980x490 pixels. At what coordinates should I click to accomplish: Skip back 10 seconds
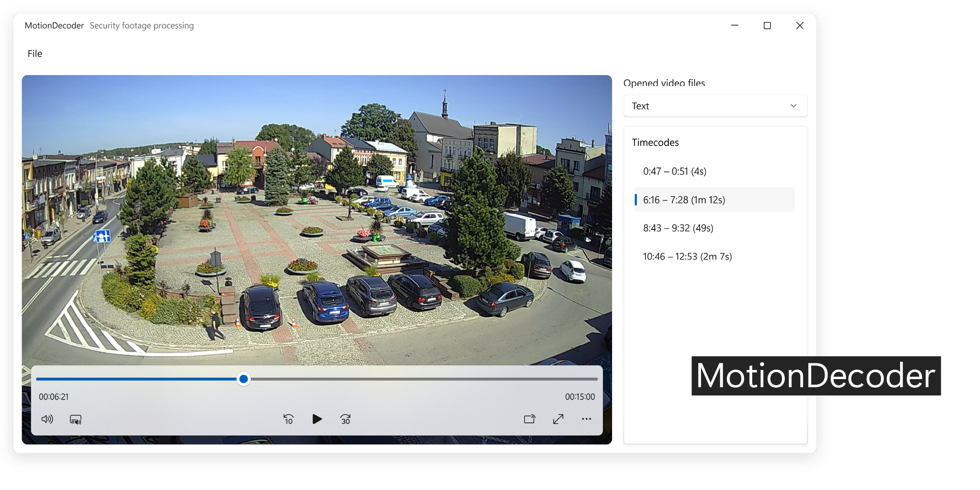click(x=289, y=419)
